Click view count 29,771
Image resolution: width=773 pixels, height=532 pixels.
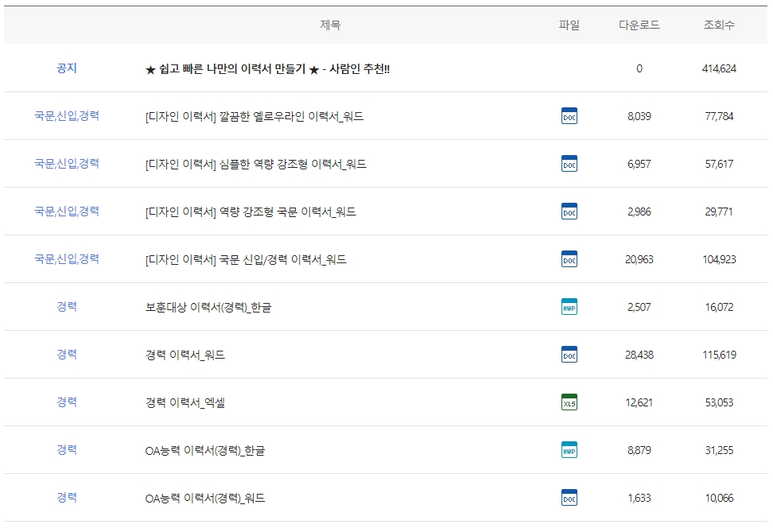click(719, 212)
